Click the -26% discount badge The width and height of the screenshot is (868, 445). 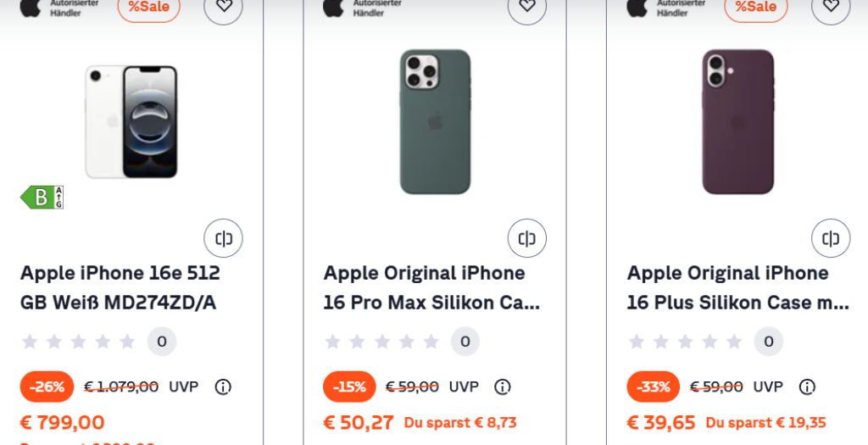[x=47, y=387]
